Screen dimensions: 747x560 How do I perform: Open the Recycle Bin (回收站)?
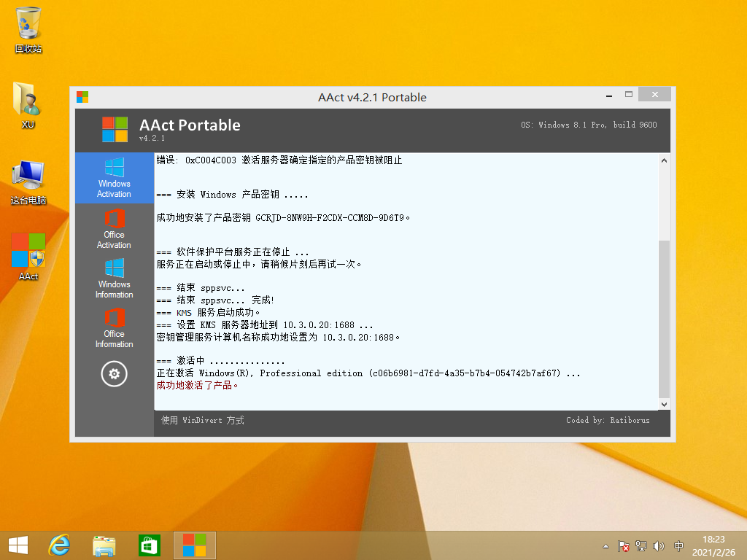[28, 24]
